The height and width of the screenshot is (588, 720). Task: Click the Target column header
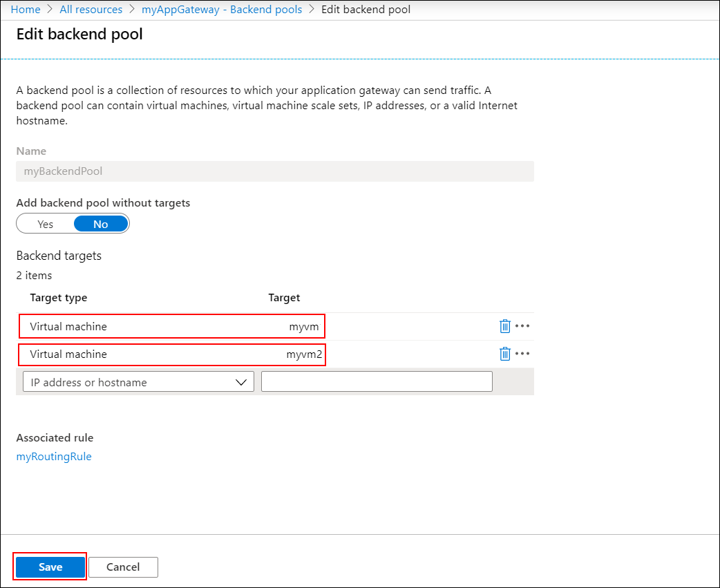284,297
